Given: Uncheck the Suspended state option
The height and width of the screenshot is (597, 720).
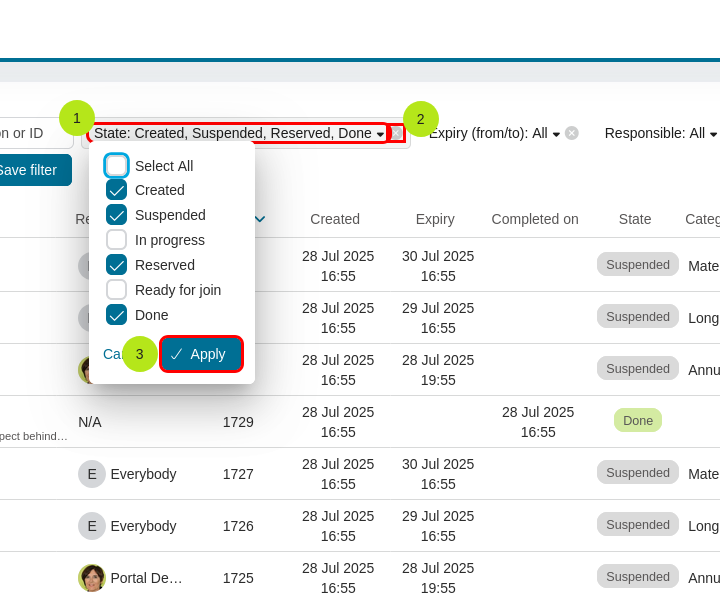Looking at the screenshot, I should pos(117,215).
